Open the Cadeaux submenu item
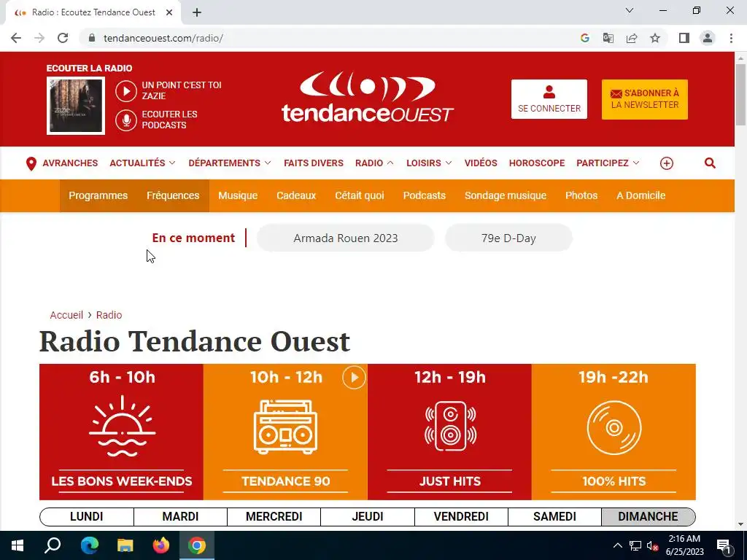Screen dimensions: 747x560 296,195
